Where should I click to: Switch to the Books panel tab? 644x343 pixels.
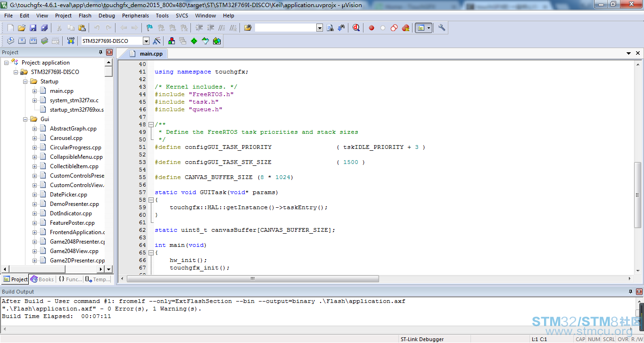42,279
